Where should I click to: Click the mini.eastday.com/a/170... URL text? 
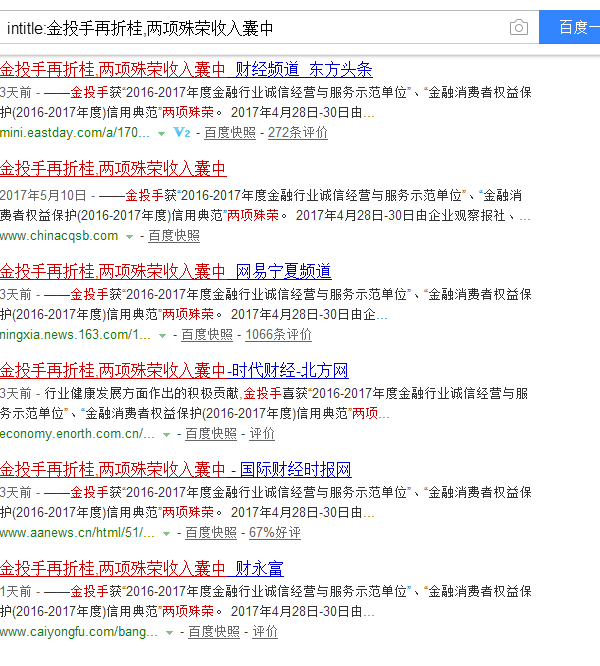tap(75, 133)
